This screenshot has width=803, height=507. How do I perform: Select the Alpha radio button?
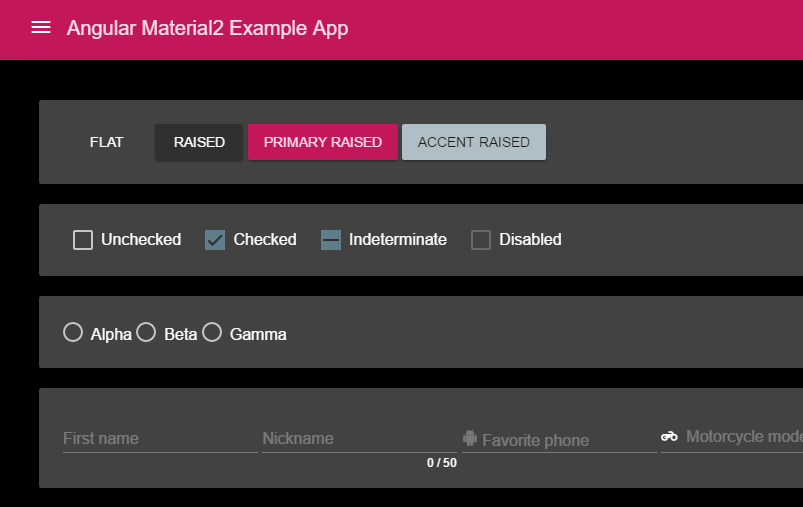click(73, 332)
